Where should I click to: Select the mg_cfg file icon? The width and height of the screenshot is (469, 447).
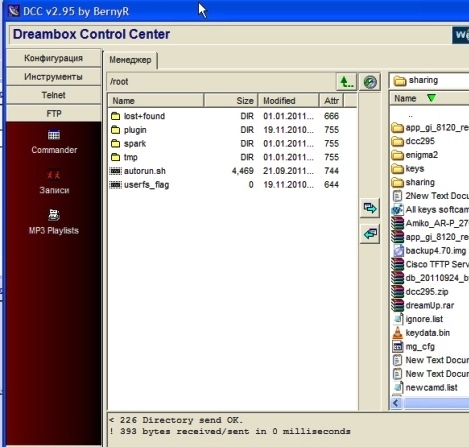(x=398, y=347)
